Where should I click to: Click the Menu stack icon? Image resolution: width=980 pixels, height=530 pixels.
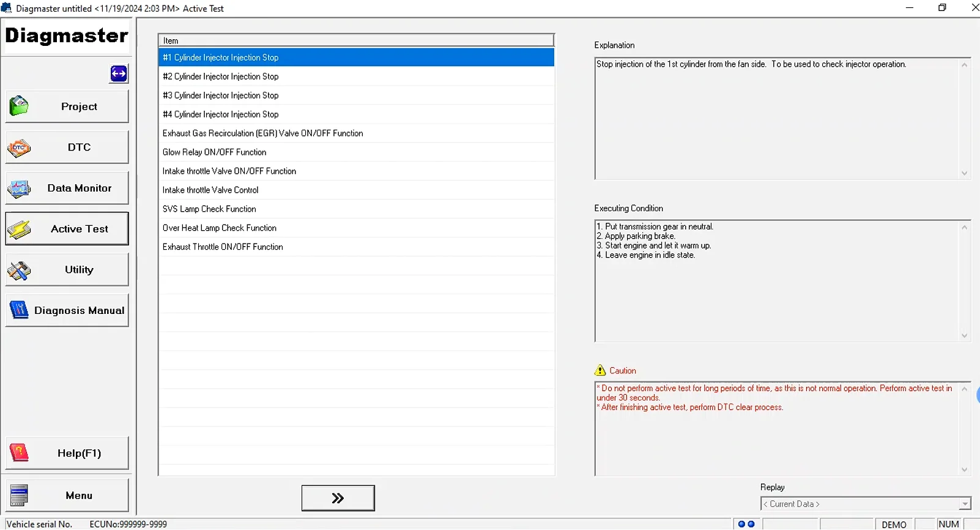coord(19,495)
